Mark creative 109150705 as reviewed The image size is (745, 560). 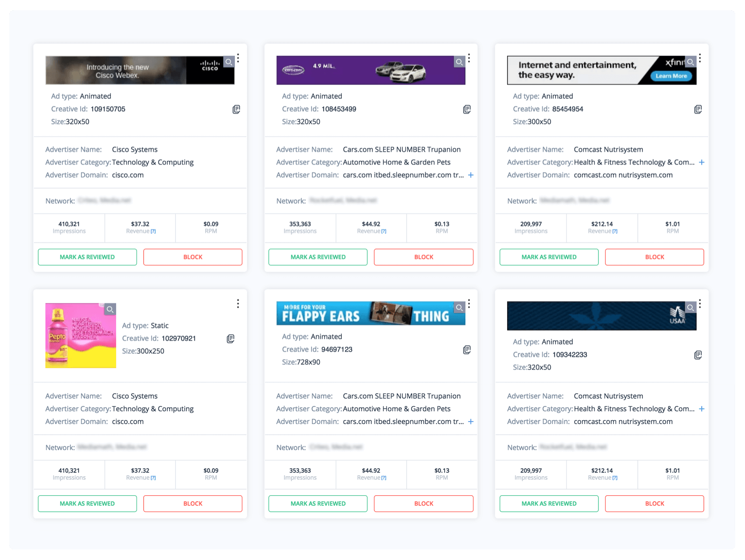point(87,257)
